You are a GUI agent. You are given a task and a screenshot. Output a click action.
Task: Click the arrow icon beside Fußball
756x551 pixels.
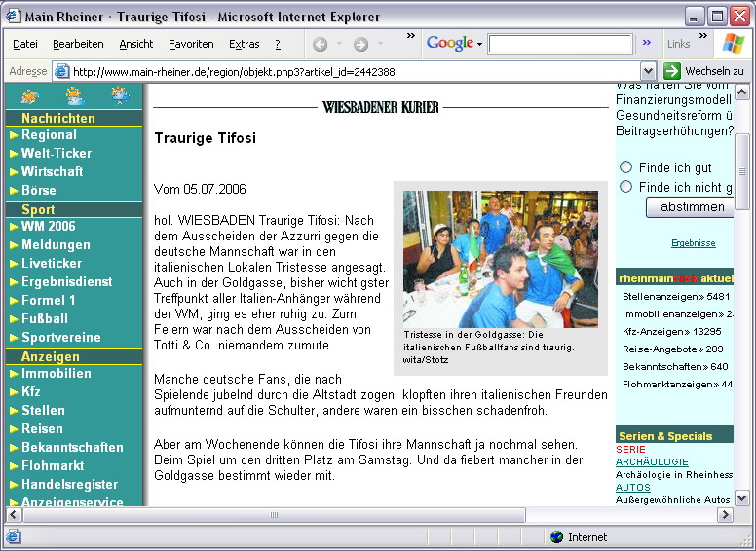click(x=14, y=319)
